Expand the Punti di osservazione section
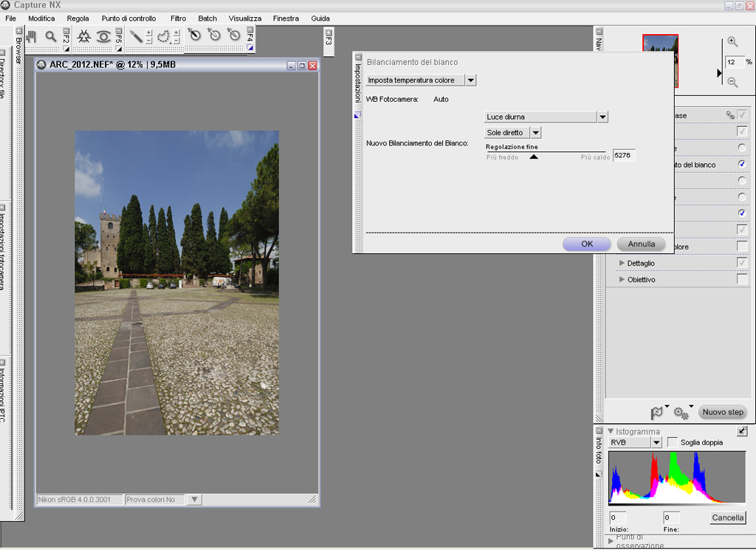The image size is (756, 550). (611, 541)
